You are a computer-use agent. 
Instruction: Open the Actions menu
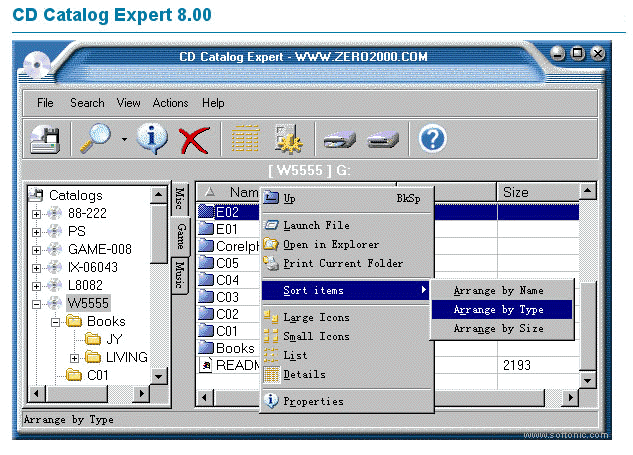[x=170, y=103]
